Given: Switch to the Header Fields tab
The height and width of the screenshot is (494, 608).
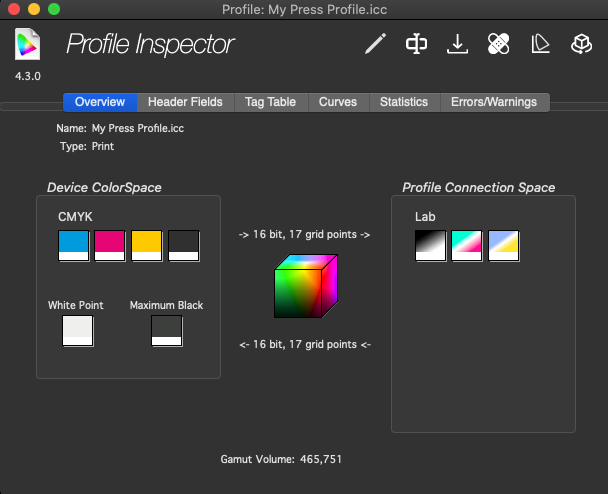Looking at the screenshot, I should point(186,102).
